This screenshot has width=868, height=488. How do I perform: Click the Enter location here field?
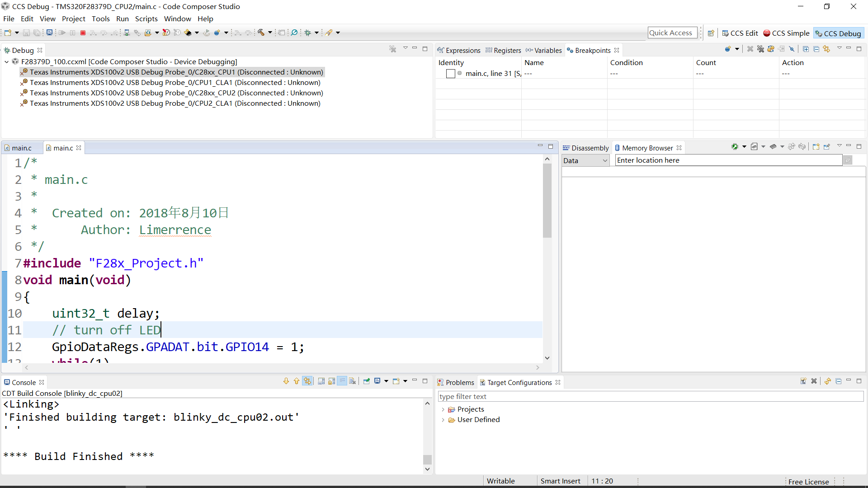[729, 160]
